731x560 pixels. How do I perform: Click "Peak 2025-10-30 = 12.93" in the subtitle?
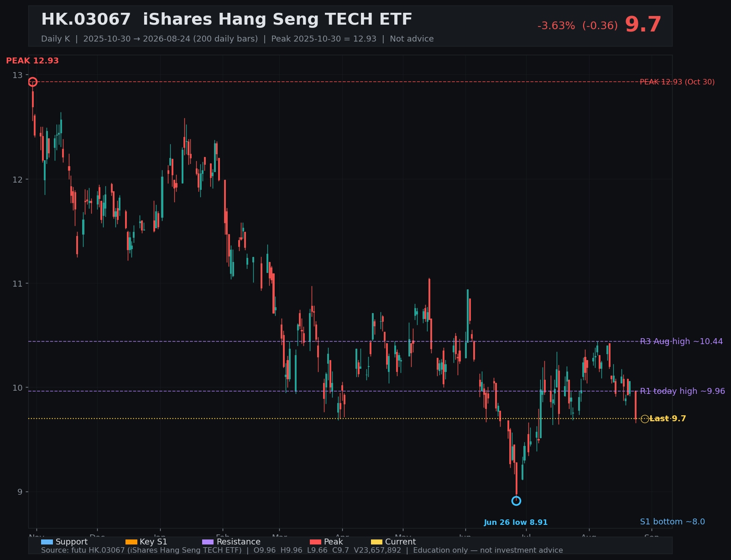[324, 39]
